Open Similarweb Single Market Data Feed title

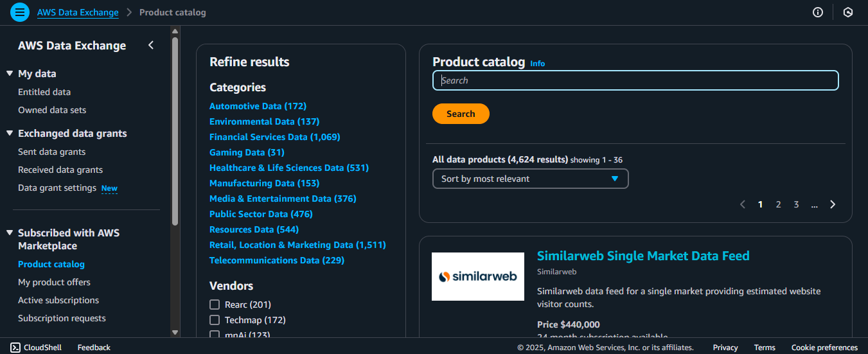point(643,256)
